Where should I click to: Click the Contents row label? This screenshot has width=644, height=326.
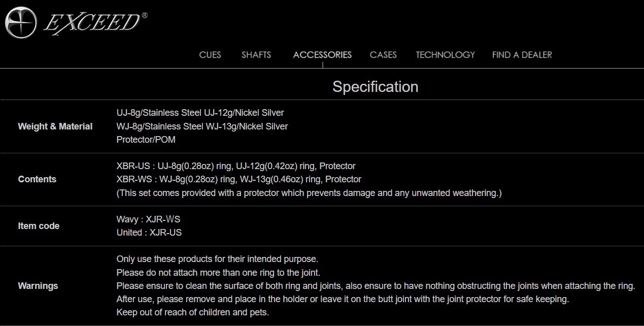[37, 179]
